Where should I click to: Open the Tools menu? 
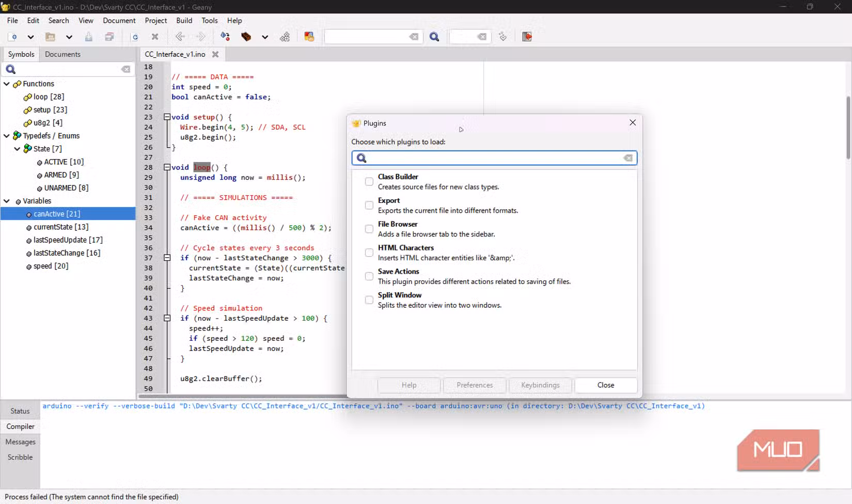tap(209, 21)
